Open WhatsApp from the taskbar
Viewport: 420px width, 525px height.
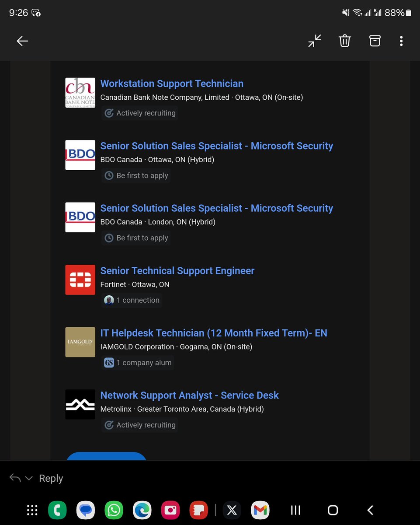pos(114,510)
